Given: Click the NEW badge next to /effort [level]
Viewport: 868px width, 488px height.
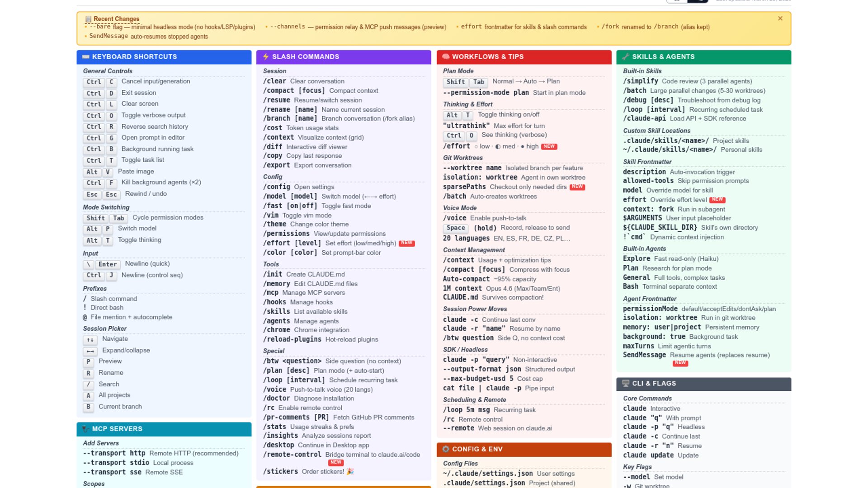Looking at the screenshot, I should [x=406, y=243].
